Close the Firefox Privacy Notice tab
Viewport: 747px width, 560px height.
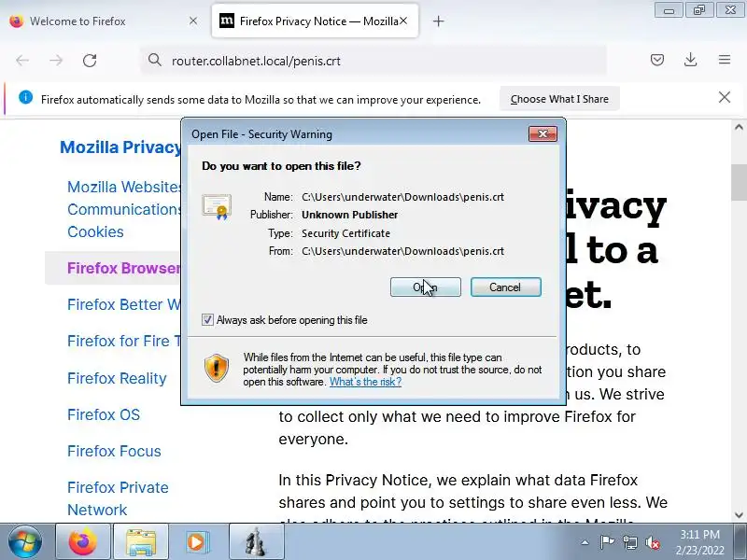point(403,21)
